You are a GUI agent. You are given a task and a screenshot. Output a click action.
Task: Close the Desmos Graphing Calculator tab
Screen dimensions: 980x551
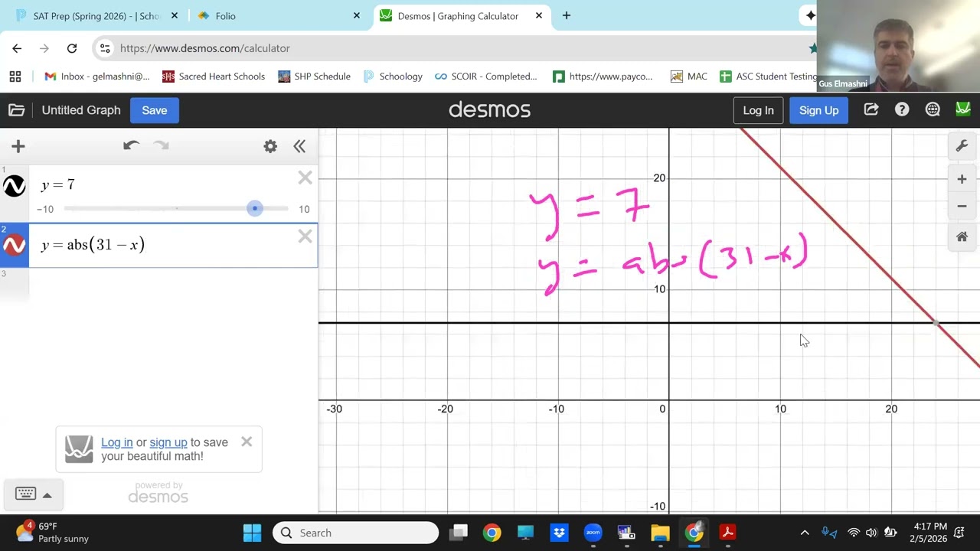point(539,15)
